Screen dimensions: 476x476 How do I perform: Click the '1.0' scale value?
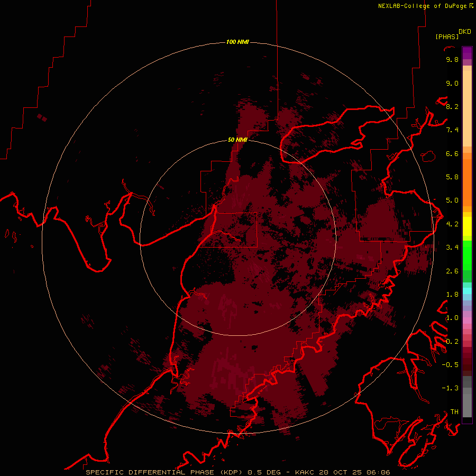point(452,317)
